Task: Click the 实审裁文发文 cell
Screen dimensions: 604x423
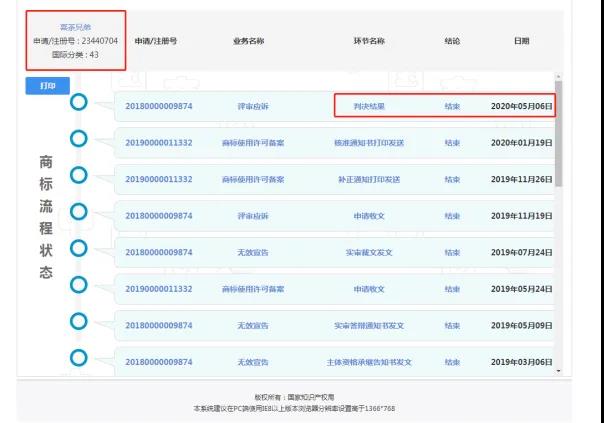Action: click(x=369, y=253)
